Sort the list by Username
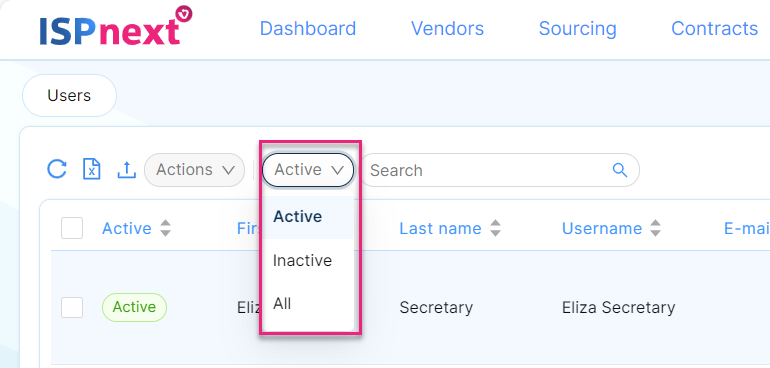This screenshot has height=368, width=770. 656,228
